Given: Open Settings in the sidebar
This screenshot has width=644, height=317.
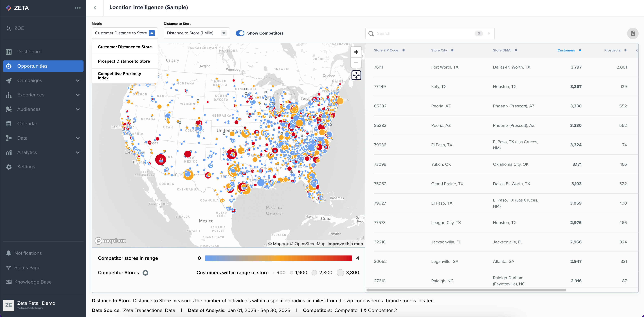Looking at the screenshot, I should point(43,167).
